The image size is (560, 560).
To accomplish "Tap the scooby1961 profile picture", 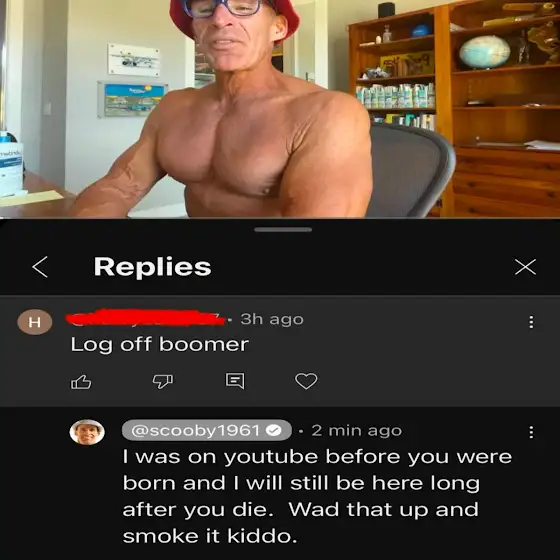I will click(x=87, y=432).
